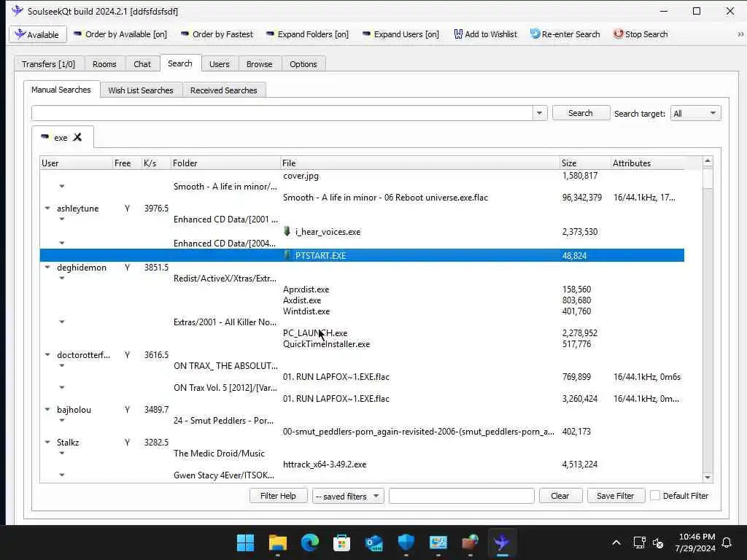Screen dimensions: 747x560
Task: Click Add to Wishlist toolbar button
Action: [x=485, y=34]
